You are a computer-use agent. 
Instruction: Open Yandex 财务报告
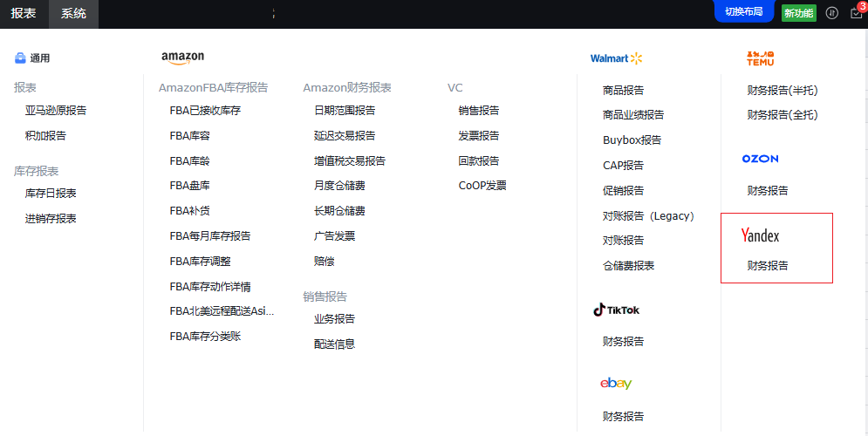point(768,266)
